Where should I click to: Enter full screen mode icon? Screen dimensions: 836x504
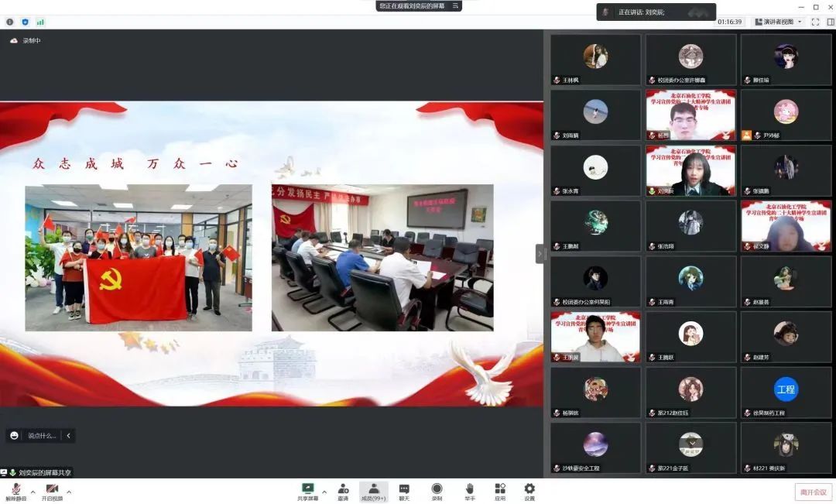(815, 22)
